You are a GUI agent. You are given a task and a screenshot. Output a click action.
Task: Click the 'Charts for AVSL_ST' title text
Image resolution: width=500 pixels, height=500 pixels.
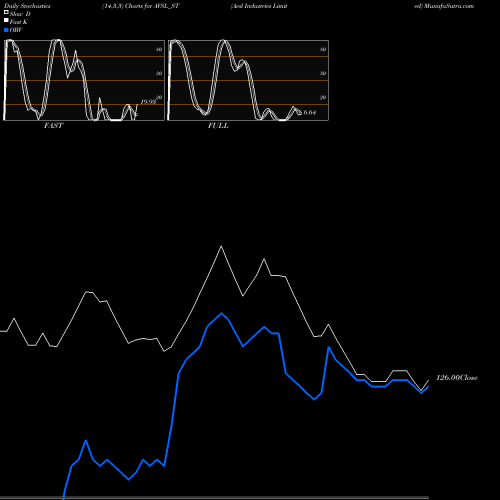tap(152, 6)
